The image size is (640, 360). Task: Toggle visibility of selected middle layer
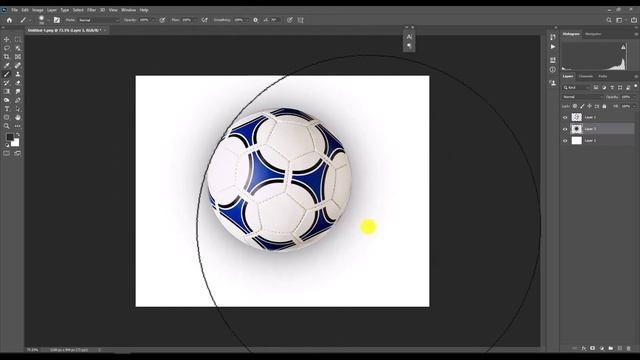(565, 129)
